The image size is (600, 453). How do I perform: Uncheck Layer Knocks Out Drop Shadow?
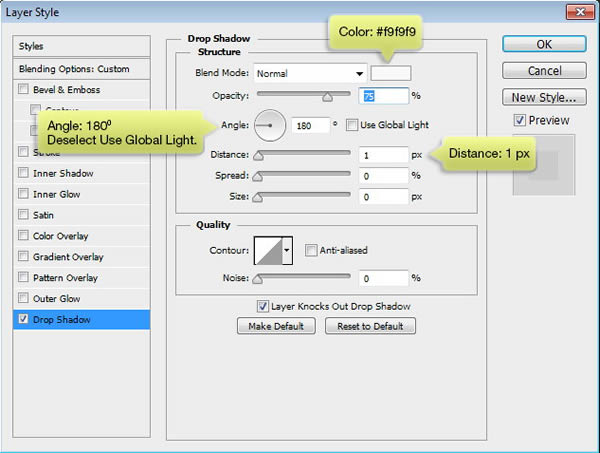(x=262, y=306)
